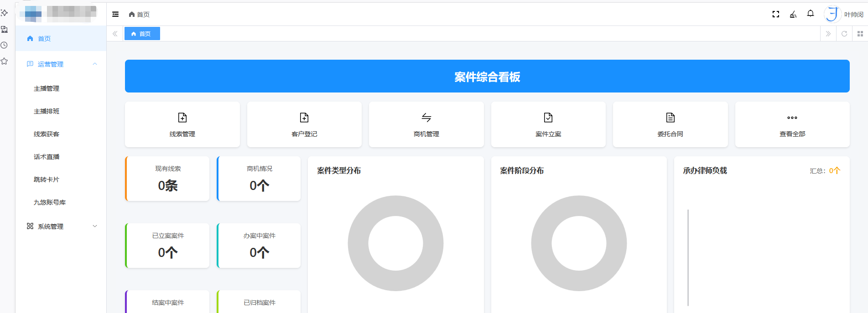The width and height of the screenshot is (868, 313).
Task: Click 查看全部 three-dot card
Action: click(x=792, y=124)
